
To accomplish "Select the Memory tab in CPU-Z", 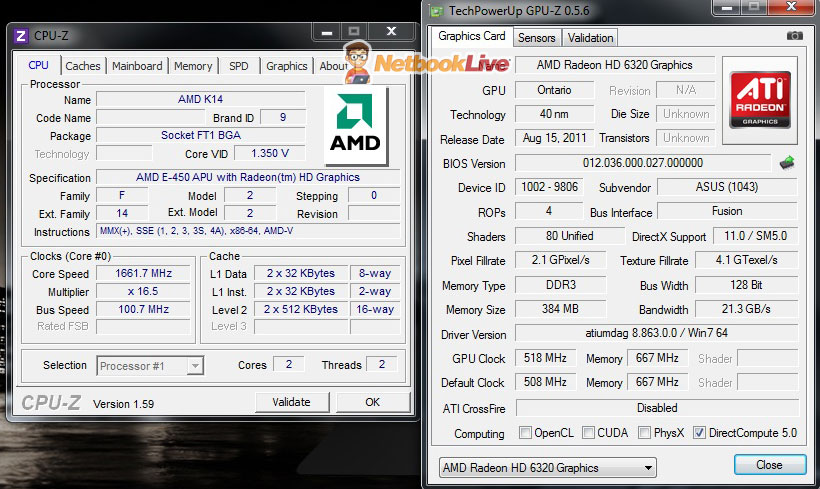I will tap(193, 66).
